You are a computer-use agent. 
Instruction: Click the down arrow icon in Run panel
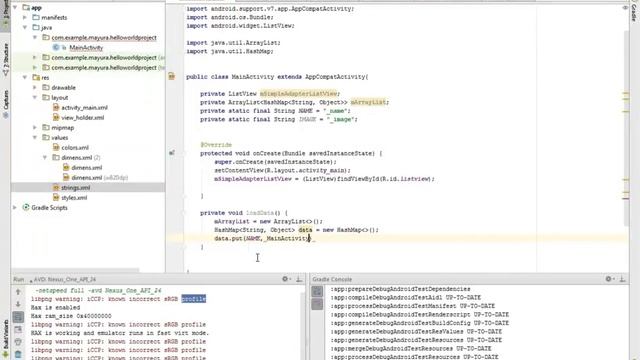click(x=18, y=304)
